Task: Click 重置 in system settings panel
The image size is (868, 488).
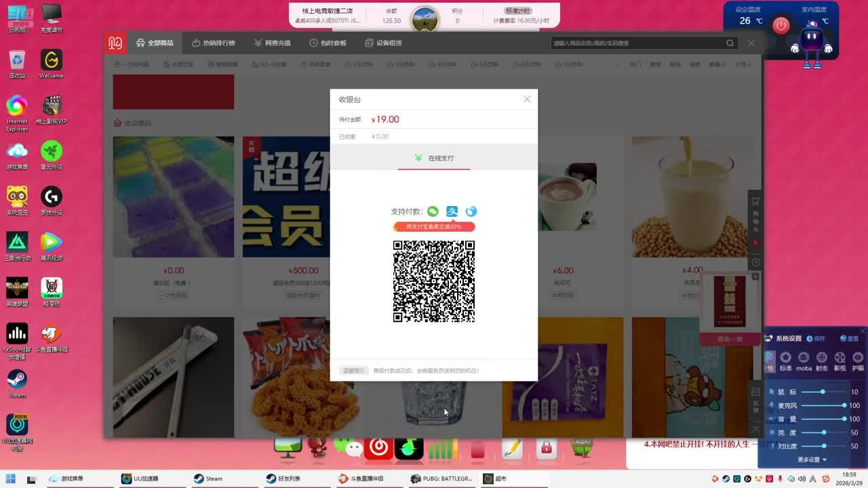Action: 849,338
